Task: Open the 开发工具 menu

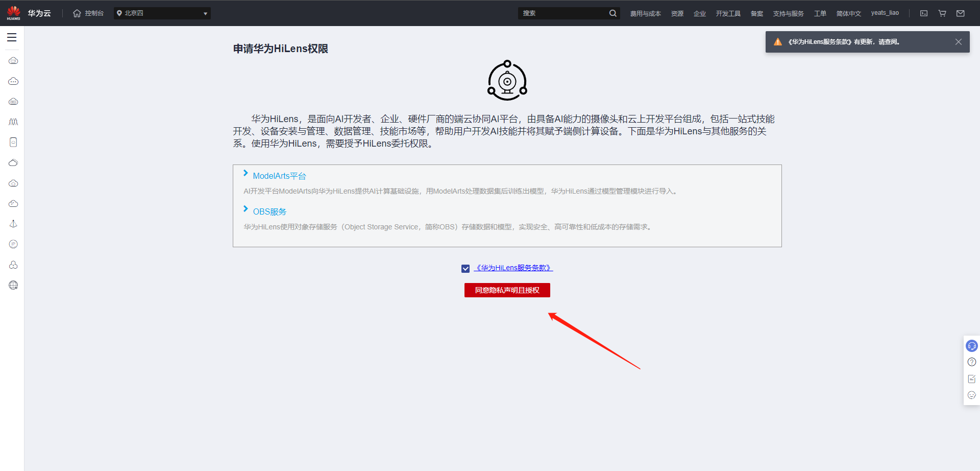Action: [x=728, y=13]
